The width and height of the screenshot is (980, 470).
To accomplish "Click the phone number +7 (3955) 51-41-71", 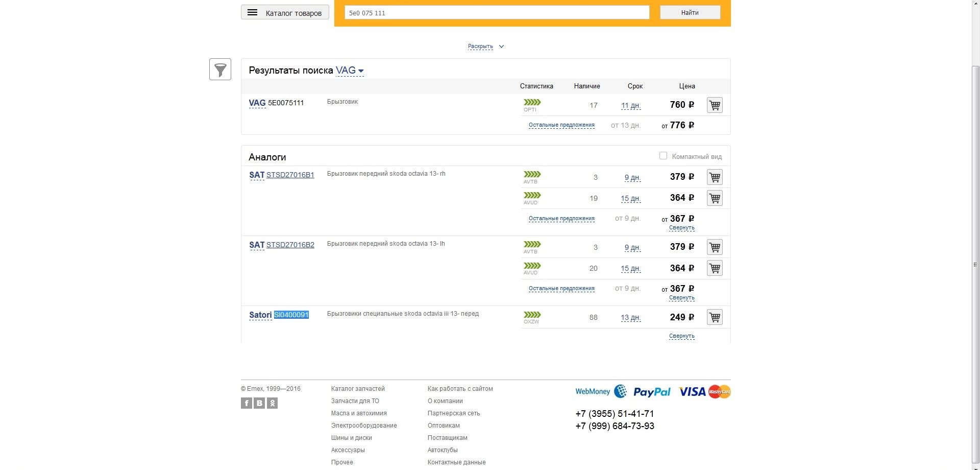I will point(615,414).
